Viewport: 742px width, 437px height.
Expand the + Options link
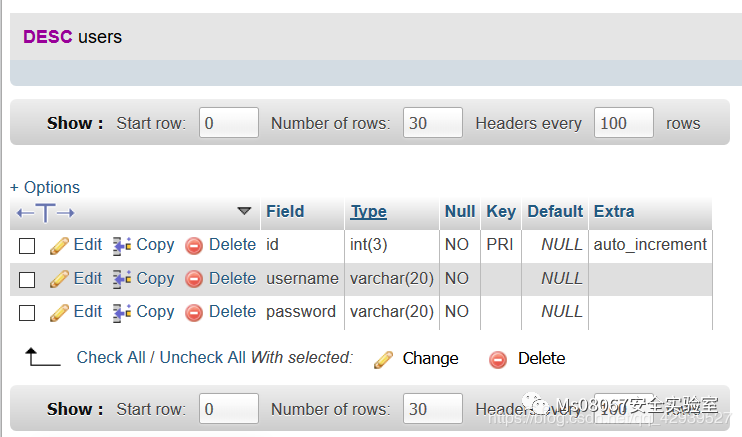point(45,187)
